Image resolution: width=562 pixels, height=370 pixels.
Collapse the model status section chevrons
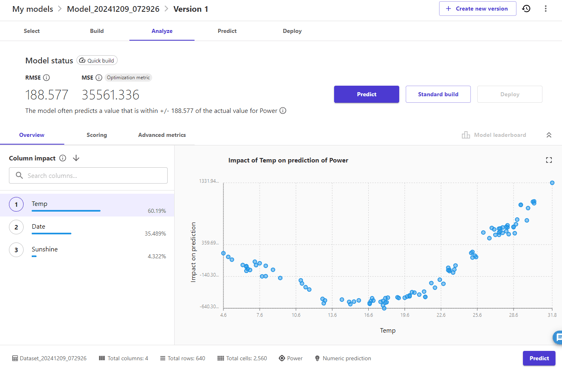[x=549, y=135]
